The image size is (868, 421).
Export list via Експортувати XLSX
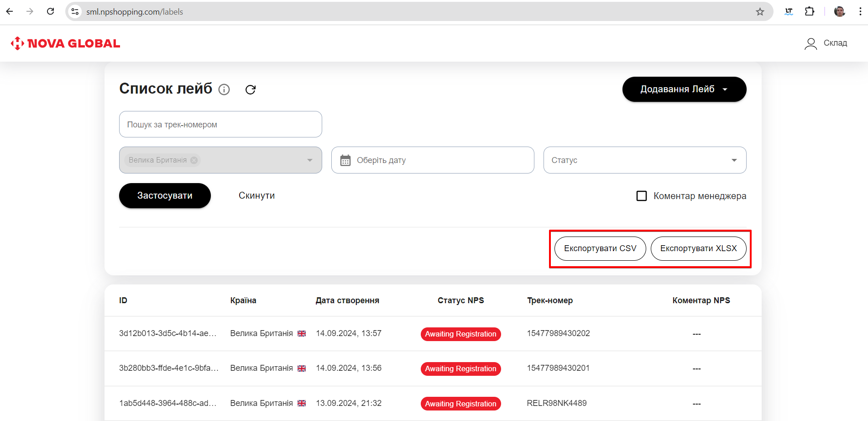tap(698, 248)
